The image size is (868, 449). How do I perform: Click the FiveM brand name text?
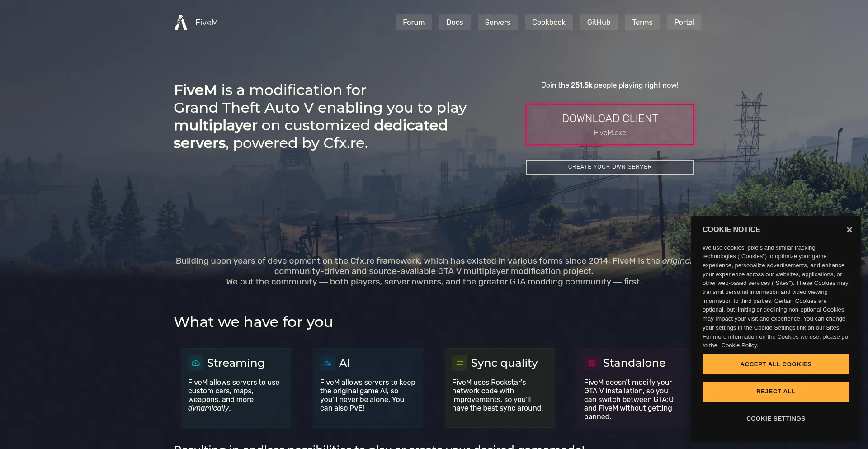(207, 23)
